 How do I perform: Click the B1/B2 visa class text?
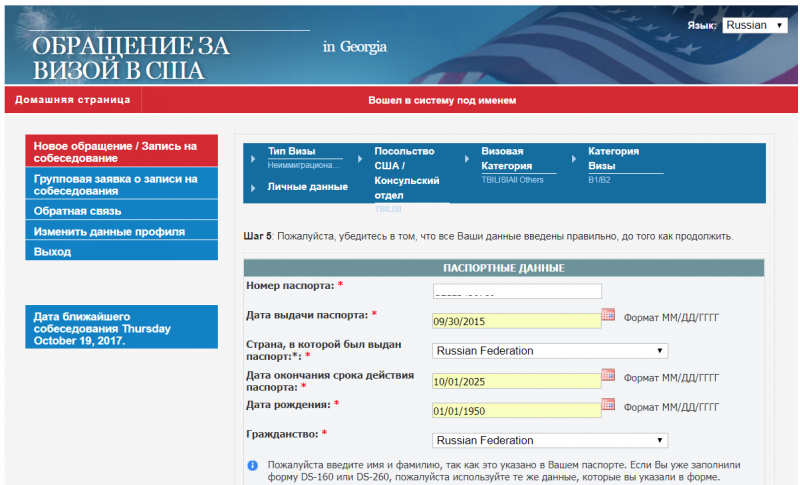599,180
